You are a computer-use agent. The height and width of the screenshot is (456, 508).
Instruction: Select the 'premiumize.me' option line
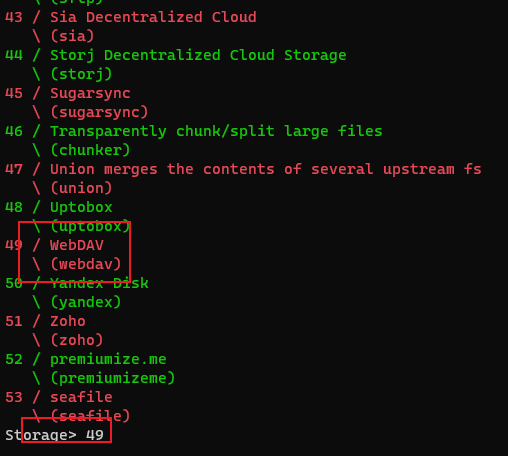tap(86, 359)
